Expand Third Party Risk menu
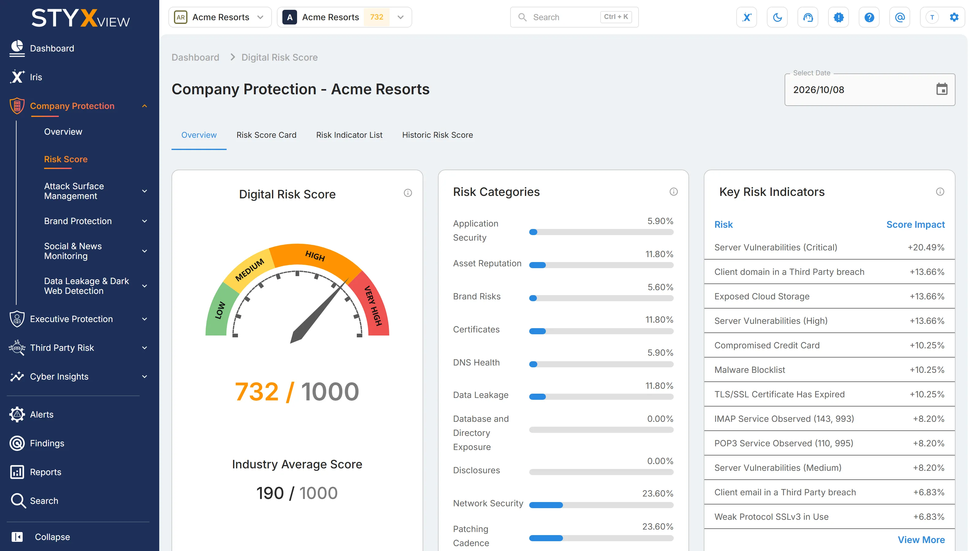The height and width of the screenshot is (551, 980). pos(145,347)
